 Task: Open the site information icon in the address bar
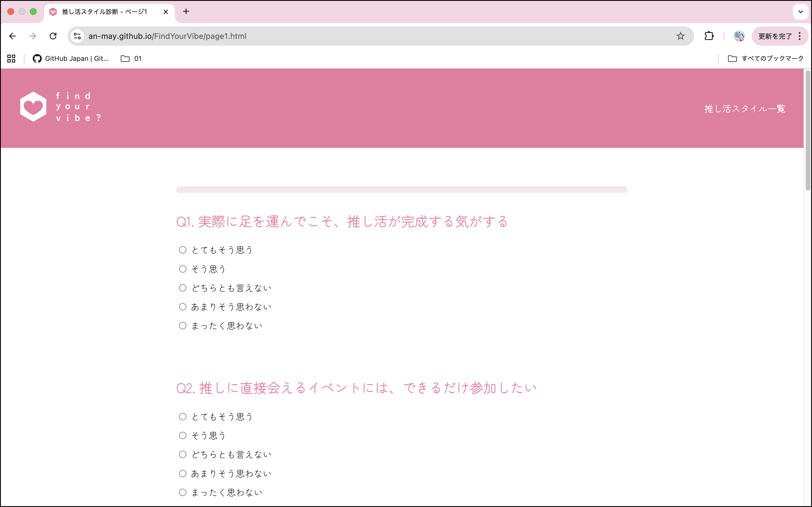click(x=78, y=36)
